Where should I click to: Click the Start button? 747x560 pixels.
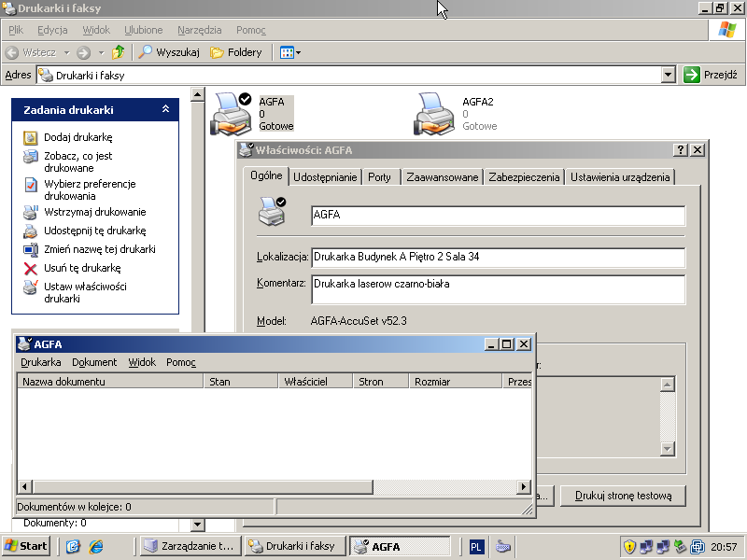[x=26, y=546]
